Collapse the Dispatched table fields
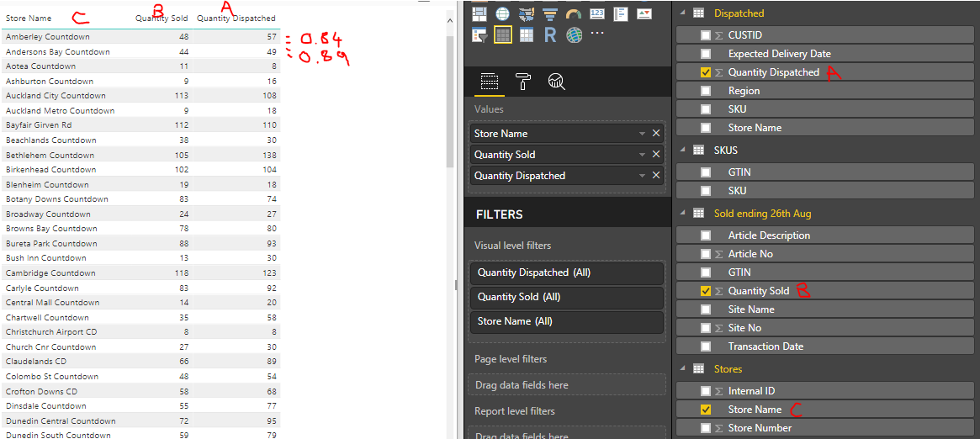The width and height of the screenshot is (980, 439). click(683, 13)
